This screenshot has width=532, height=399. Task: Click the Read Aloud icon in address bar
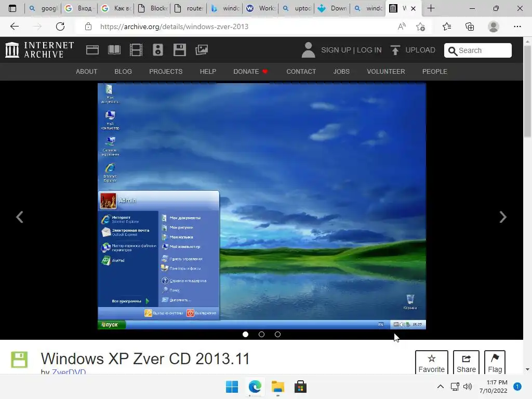402,26
